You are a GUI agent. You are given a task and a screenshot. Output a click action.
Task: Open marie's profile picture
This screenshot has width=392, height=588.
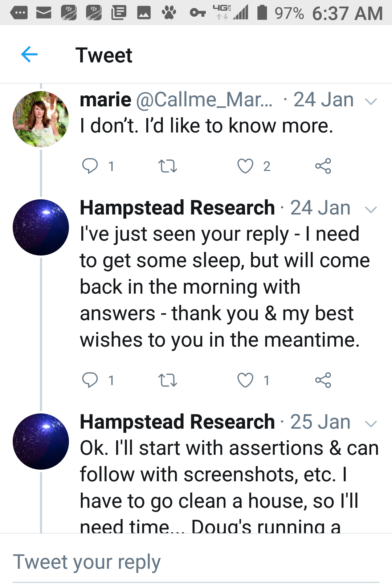(41, 119)
